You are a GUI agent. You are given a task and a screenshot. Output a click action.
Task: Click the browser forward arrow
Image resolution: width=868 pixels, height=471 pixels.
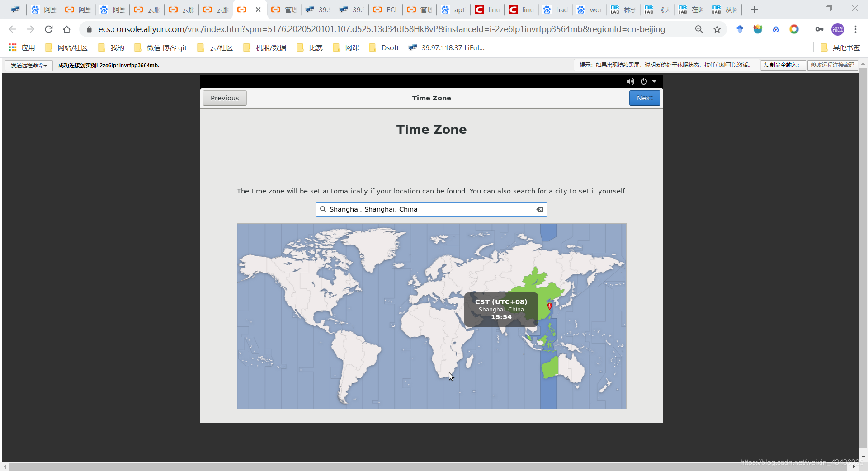pos(30,29)
